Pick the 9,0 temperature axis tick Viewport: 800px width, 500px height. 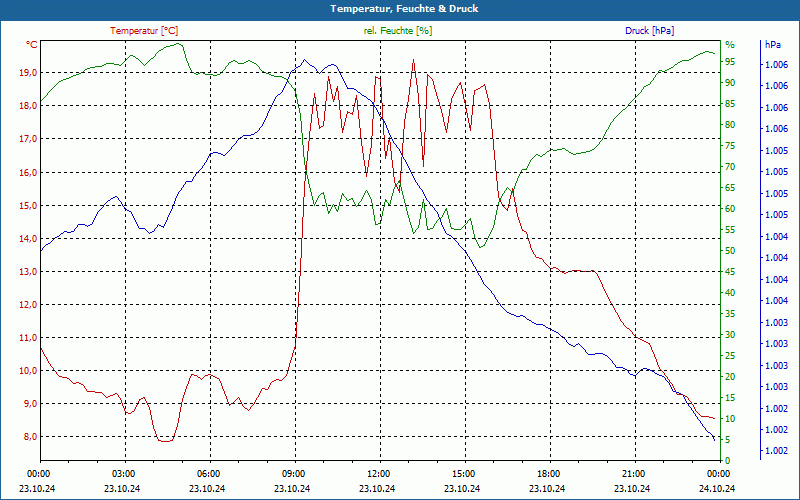click(30, 404)
